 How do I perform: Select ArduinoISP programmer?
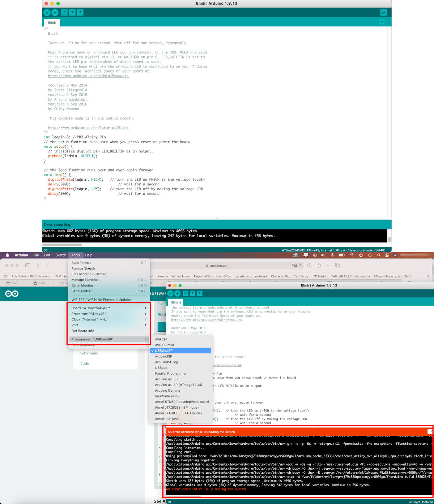click(x=181, y=356)
